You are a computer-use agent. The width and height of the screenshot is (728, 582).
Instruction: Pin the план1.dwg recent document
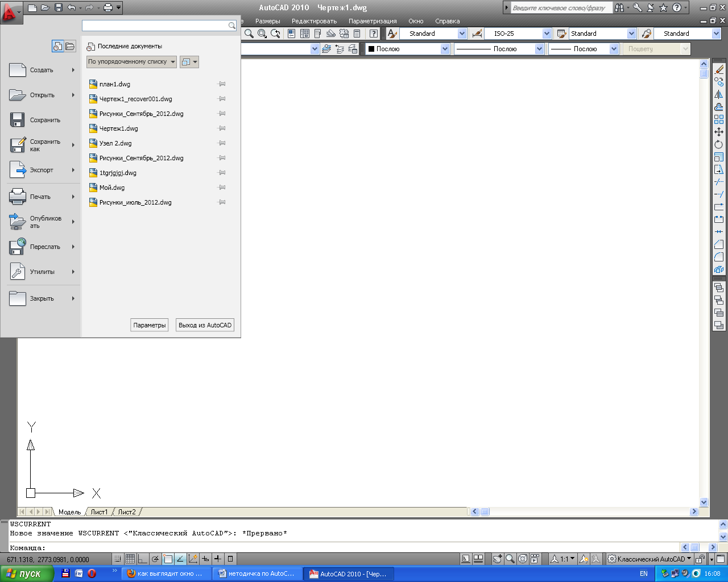(222, 84)
